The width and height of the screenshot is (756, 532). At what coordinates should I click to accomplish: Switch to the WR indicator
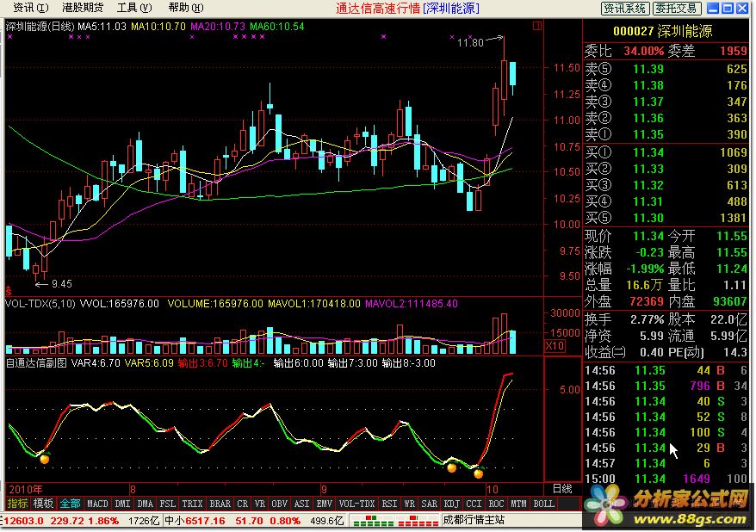click(x=409, y=504)
